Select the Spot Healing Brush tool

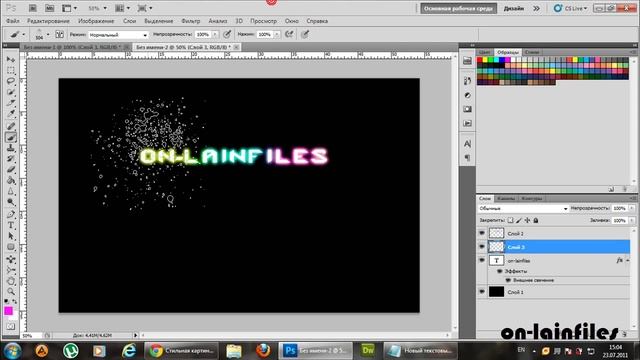pyautogui.click(x=11, y=126)
